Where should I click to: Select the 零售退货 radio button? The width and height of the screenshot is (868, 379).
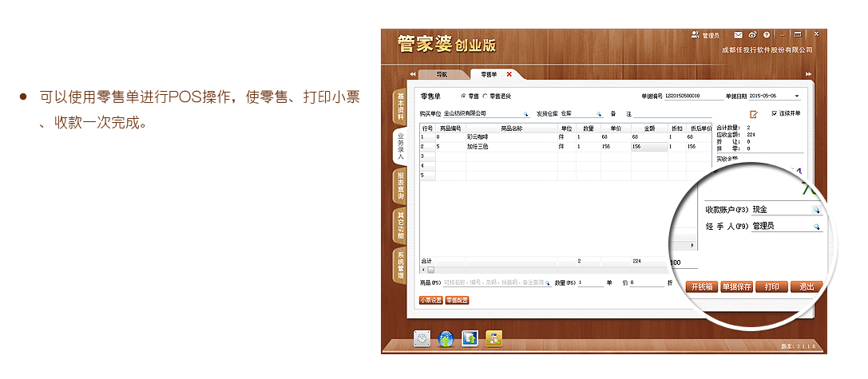pyautogui.click(x=486, y=97)
